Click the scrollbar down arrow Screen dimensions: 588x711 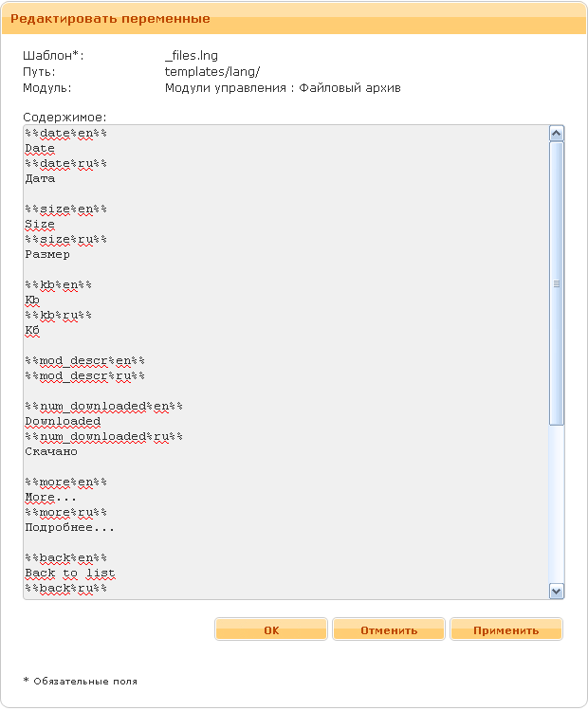point(557,591)
